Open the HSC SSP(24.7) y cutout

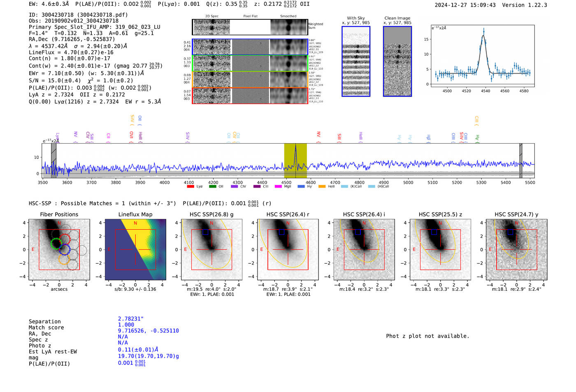[517, 250]
